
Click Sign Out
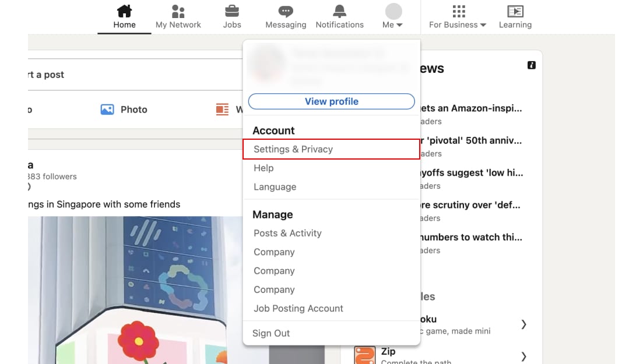(x=271, y=333)
